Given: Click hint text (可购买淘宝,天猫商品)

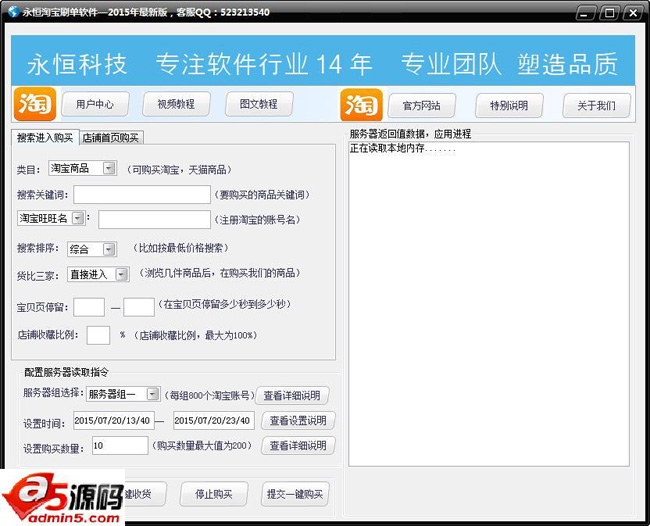Looking at the screenshot, I should click(x=178, y=170).
